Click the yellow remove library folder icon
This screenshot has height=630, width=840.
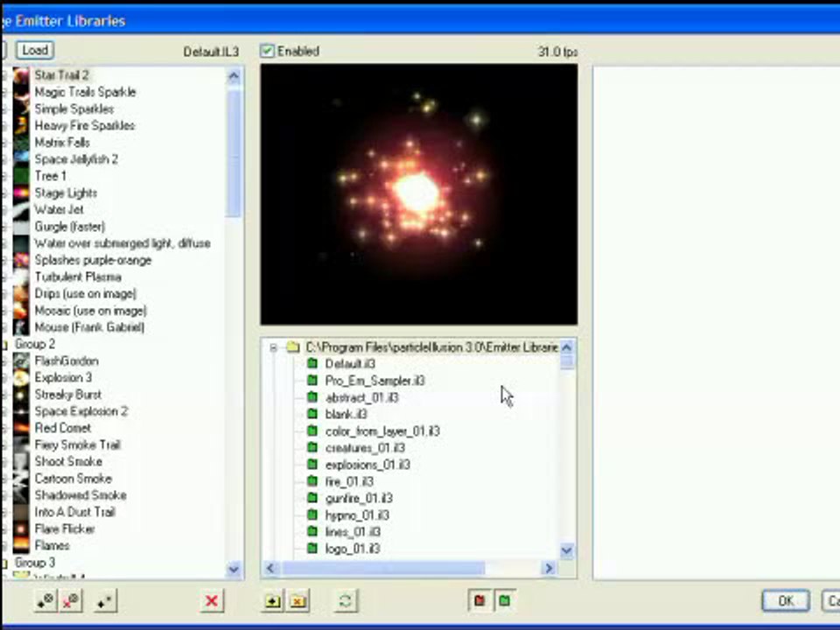pyautogui.click(x=298, y=601)
